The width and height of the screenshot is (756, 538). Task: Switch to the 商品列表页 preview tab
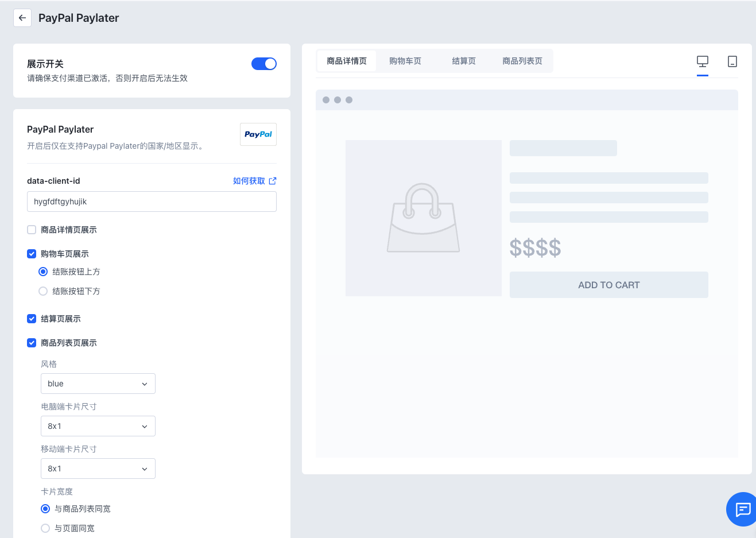coord(522,61)
